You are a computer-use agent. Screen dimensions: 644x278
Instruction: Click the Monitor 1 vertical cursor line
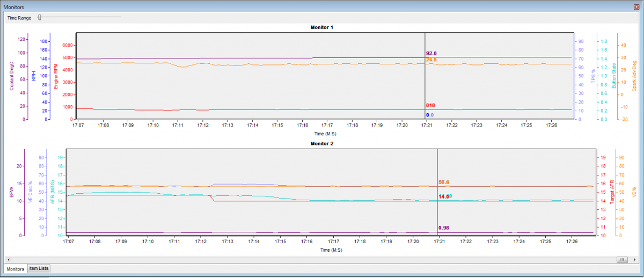(425, 76)
